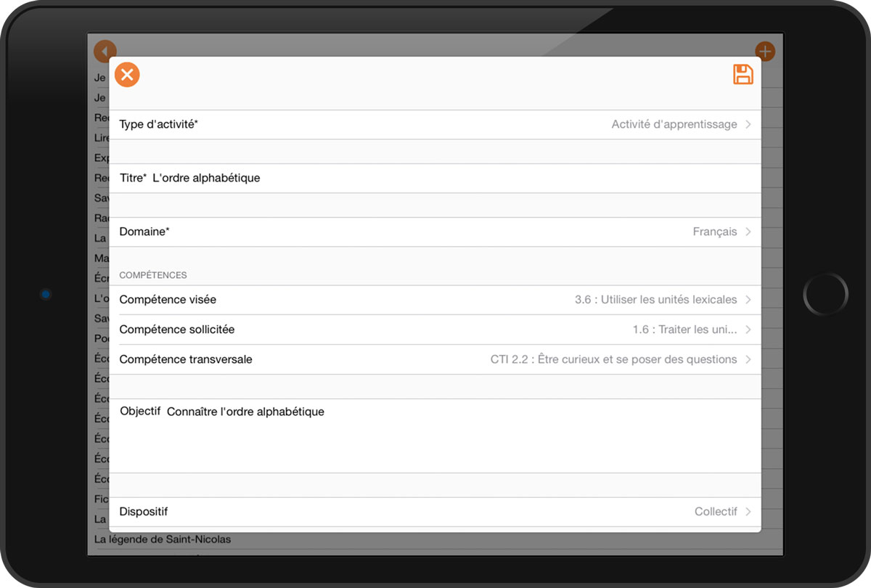Tap the "Collectif" value text

(x=715, y=512)
